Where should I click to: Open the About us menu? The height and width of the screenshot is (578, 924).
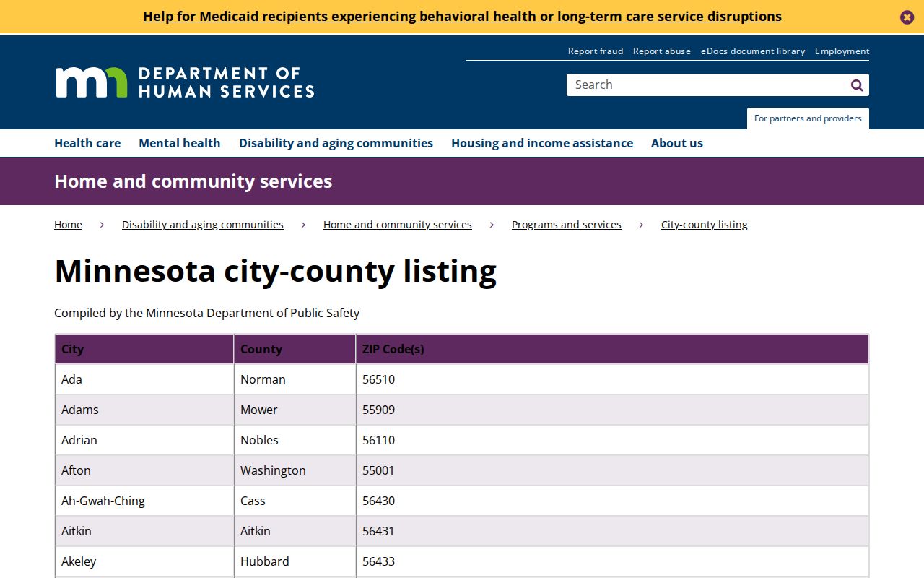tap(677, 143)
